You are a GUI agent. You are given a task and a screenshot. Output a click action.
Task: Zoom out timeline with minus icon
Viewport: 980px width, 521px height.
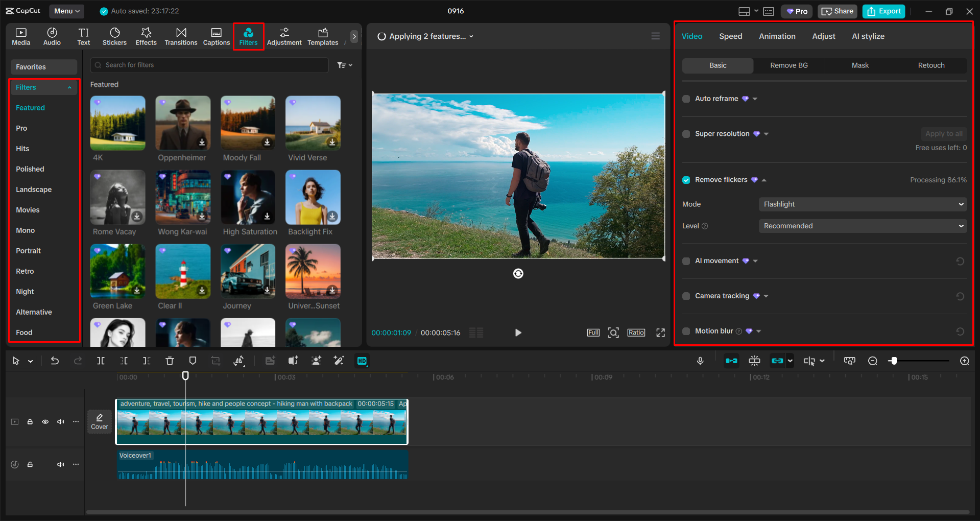[873, 361]
